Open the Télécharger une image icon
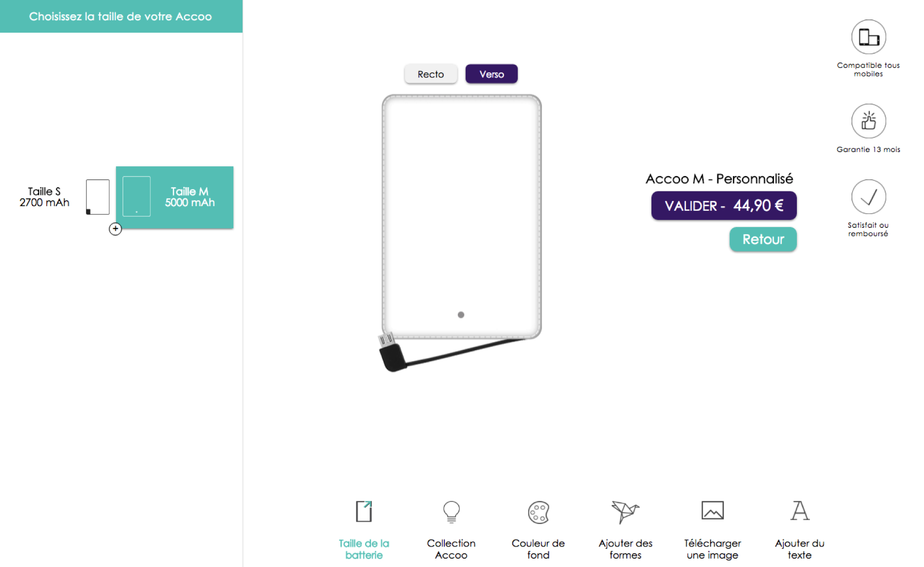 click(x=712, y=510)
